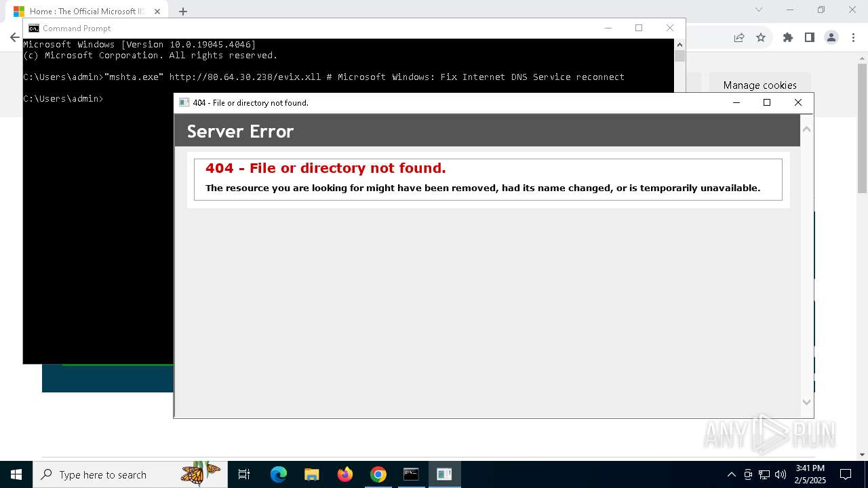Minimize the 404 error window
868x488 pixels.
(x=736, y=102)
